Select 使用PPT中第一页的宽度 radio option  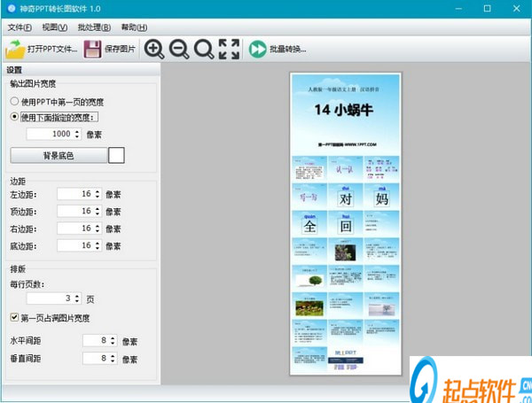point(14,102)
